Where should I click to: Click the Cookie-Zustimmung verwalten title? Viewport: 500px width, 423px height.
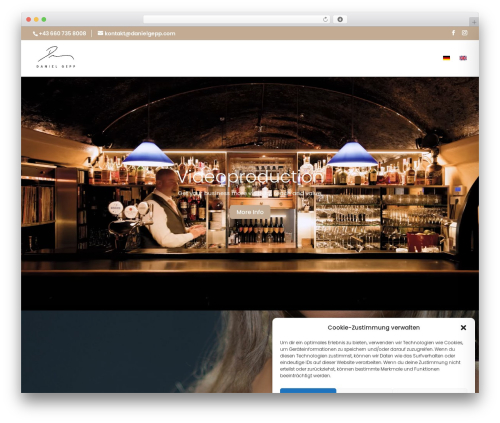pyautogui.click(x=374, y=328)
